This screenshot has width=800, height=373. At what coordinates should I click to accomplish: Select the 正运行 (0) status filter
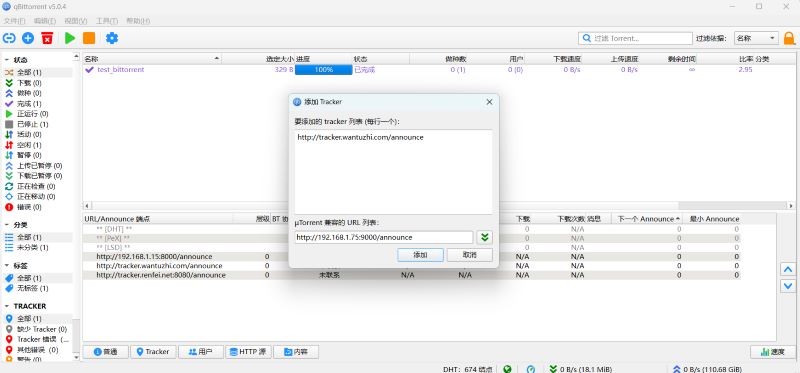(x=37, y=114)
